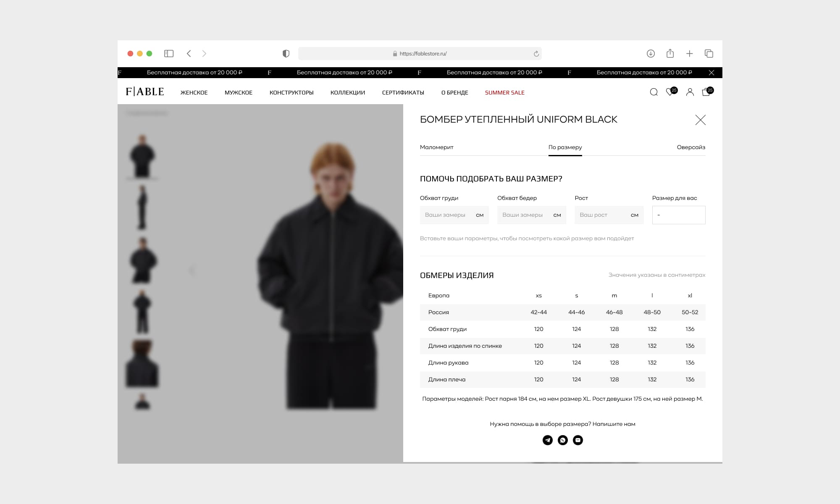Dismiss the free delivery banner
Image resolution: width=840 pixels, height=504 pixels.
point(711,73)
